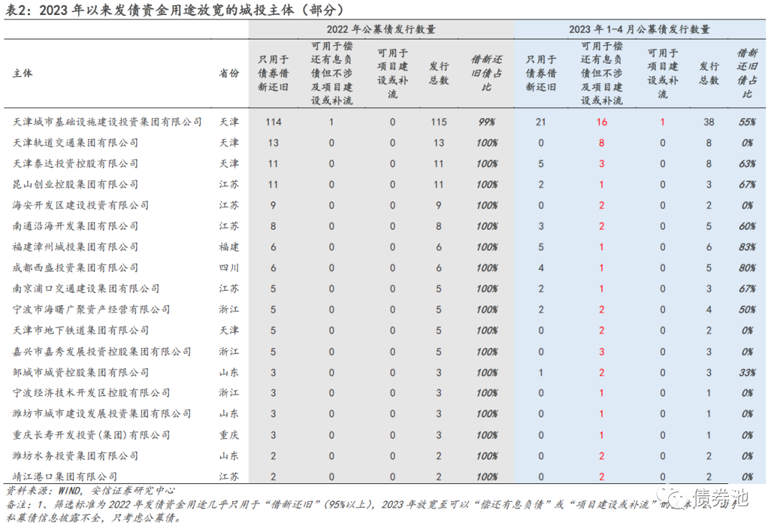The width and height of the screenshot is (774, 532).
Task: Click the 2023 total value 38
Action: pyautogui.click(x=708, y=122)
